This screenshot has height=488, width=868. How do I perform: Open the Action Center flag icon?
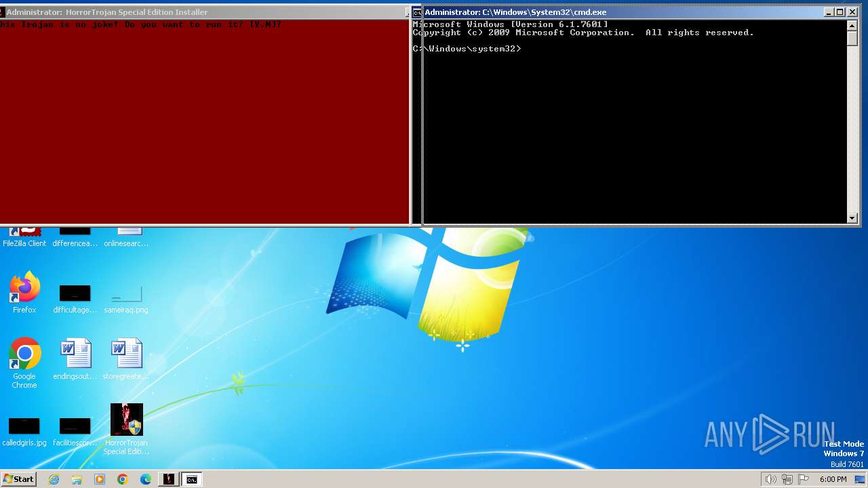[804, 479]
